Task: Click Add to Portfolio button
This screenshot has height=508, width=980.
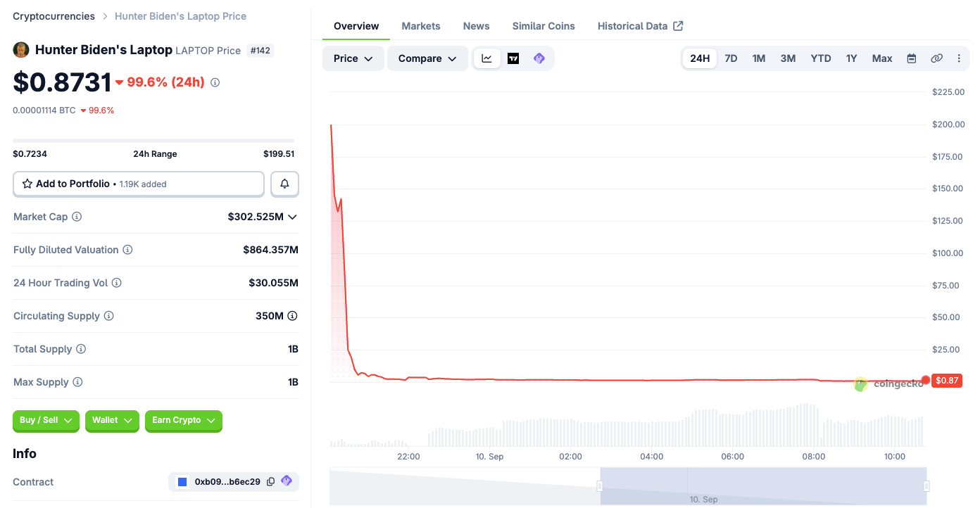Action: [139, 184]
